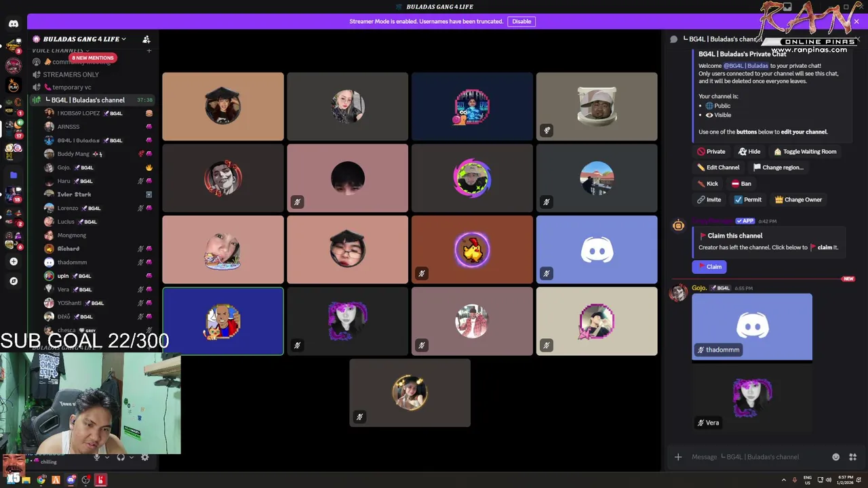Open Discord direct messages home icon
Viewport: 868px width, 488px height.
(x=14, y=24)
